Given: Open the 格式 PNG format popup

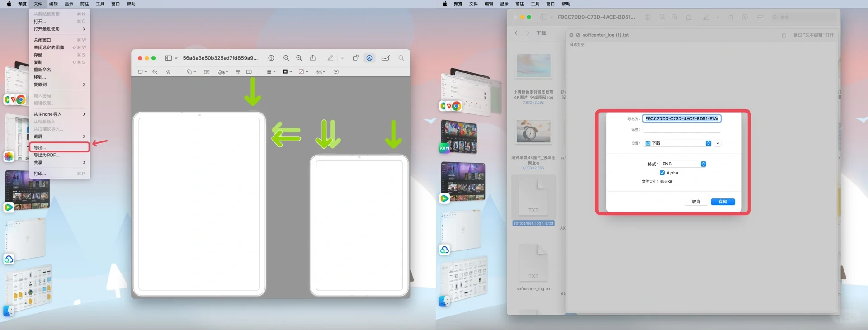Looking at the screenshot, I should click(683, 164).
